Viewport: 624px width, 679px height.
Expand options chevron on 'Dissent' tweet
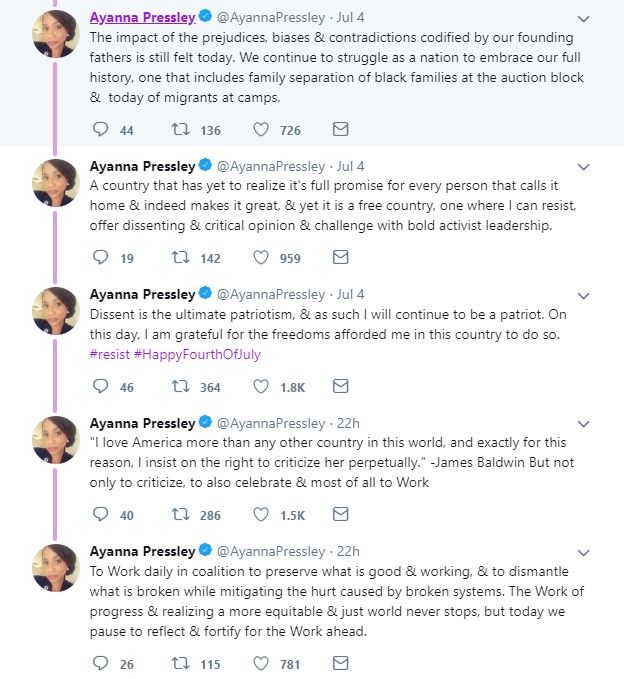(584, 296)
